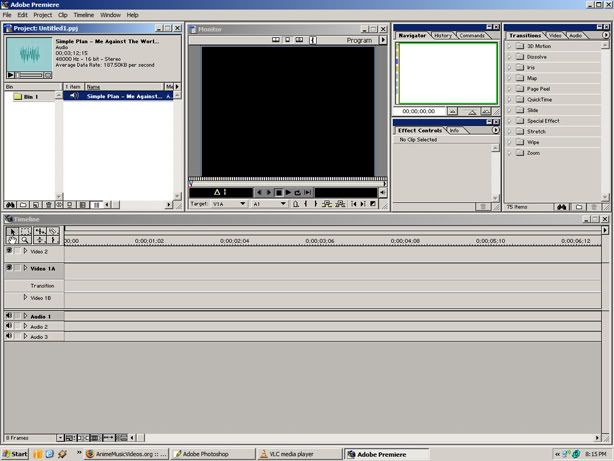
Task: Select the Hand tool in Timeline
Action: (x=12, y=240)
